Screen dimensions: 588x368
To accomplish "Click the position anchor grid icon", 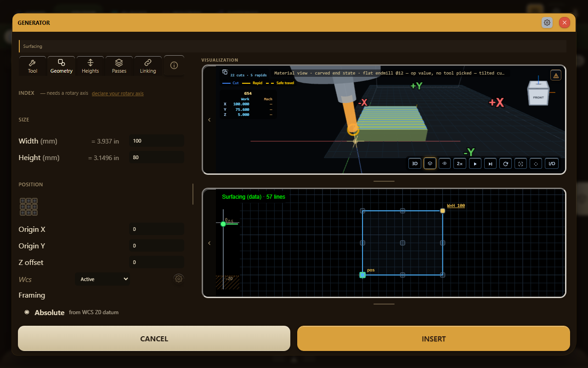I will tap(28, 207).
